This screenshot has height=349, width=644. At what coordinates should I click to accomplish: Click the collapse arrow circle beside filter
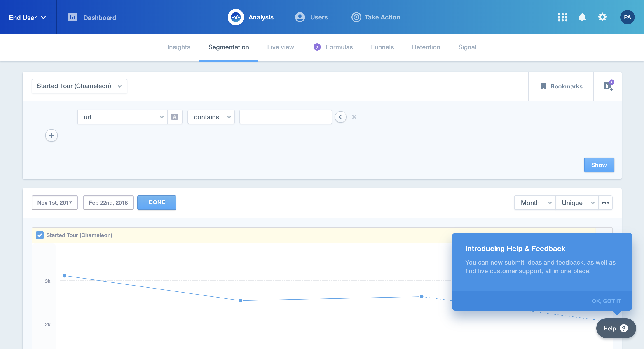click(x=340, y=117)
